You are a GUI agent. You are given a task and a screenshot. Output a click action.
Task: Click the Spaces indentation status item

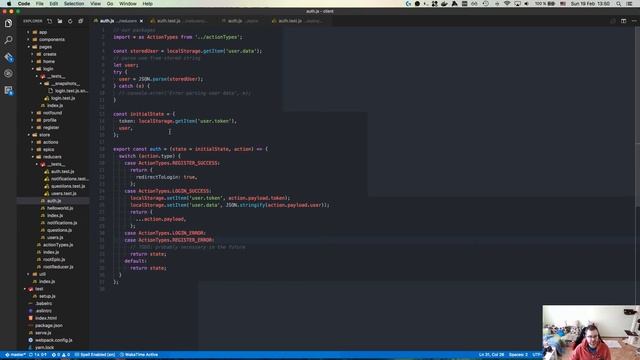(x=518, y=355)
